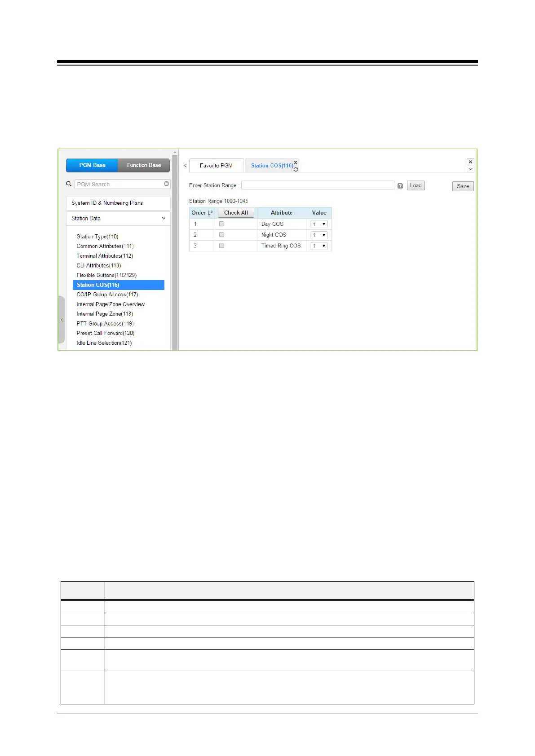Open Flexible Buttons(115/129)

pyautogui.click(x=106, y=275)
